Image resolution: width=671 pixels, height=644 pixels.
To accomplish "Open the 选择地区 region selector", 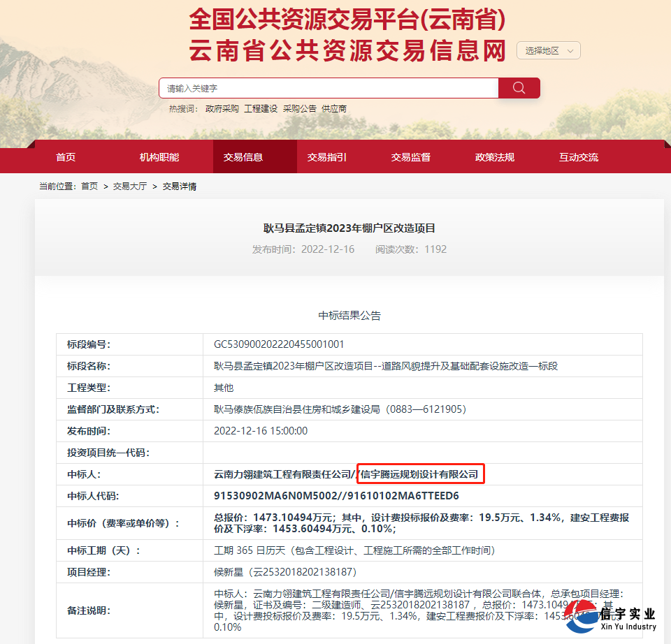I will click(x=543, y=50).
